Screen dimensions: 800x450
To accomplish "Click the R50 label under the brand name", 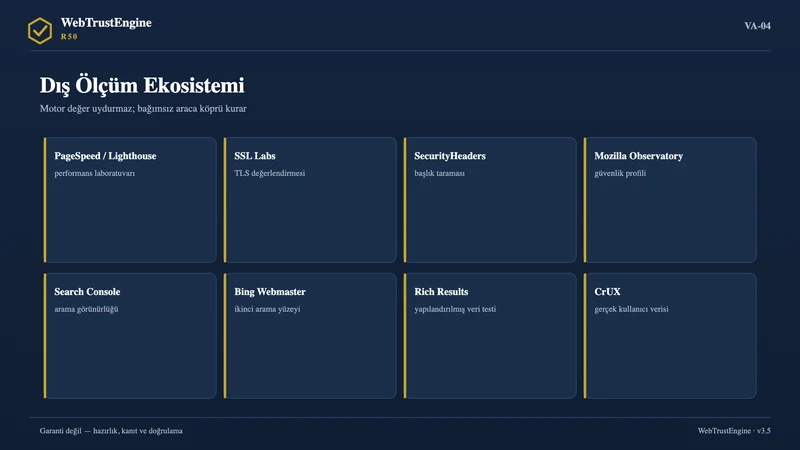I will 69,37.
